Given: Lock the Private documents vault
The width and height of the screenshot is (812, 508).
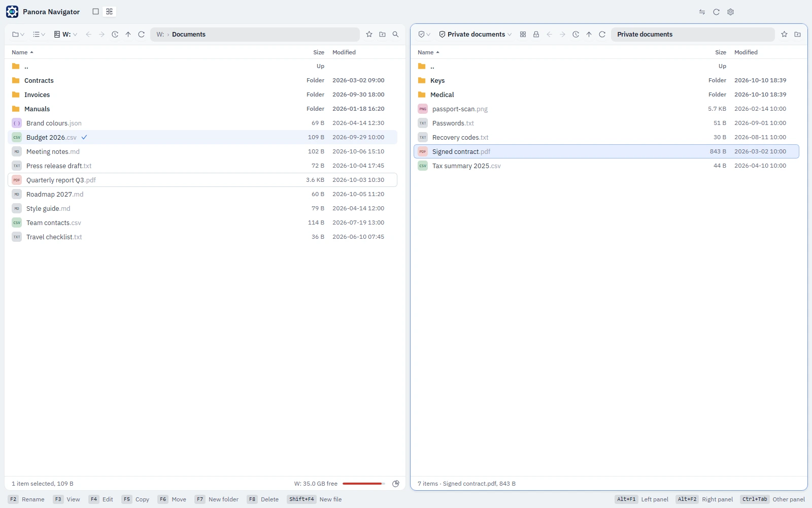Looking at the screenshot, I should pyautogui.click(x=536, y=35).
